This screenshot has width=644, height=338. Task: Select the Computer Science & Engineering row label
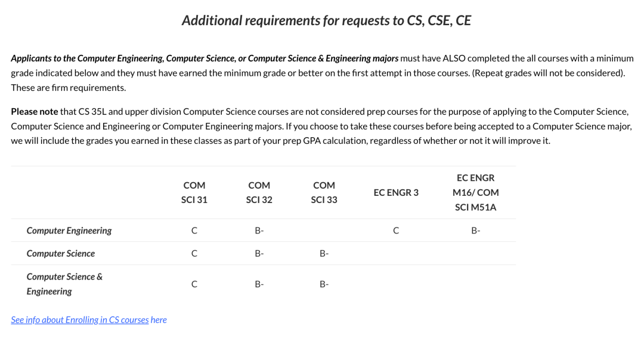pos(64,284)
